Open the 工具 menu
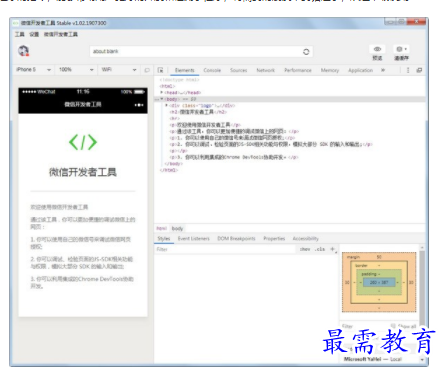 click(19, 34)
